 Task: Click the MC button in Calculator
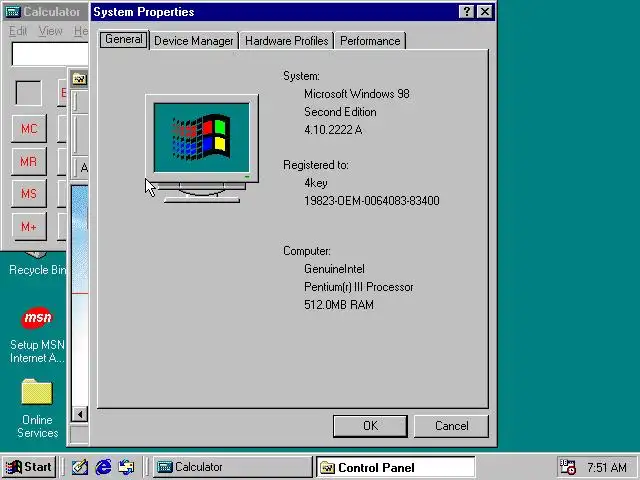(x=29, y=129)
